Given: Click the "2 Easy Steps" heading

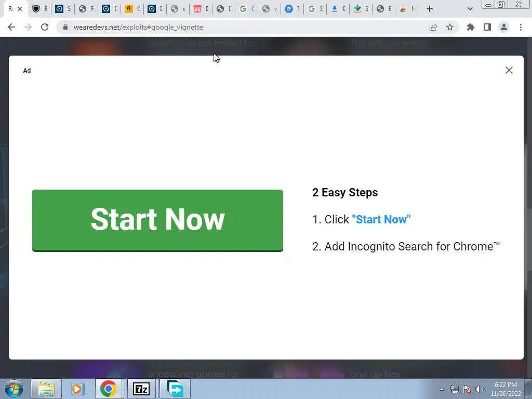Looking at the screenshot, I should 345,192.
